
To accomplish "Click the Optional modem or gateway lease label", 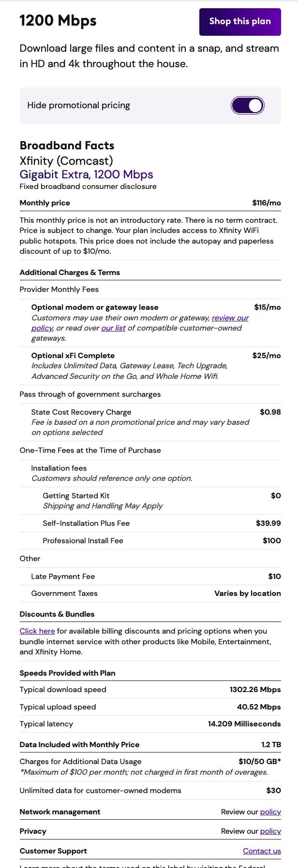I will point(95,307).
